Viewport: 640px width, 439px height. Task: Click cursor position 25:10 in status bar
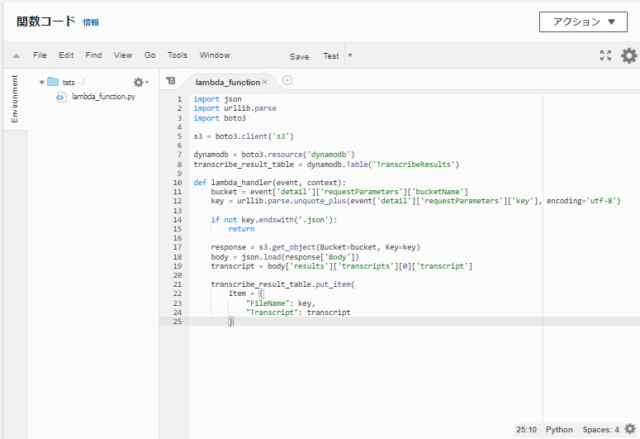(x=526, y=430)
